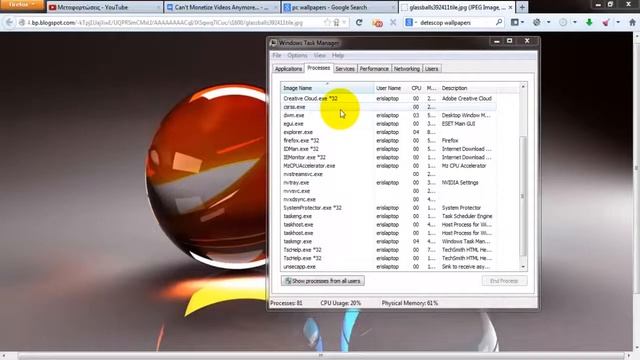Click Show processes from all users

(322, 281)
